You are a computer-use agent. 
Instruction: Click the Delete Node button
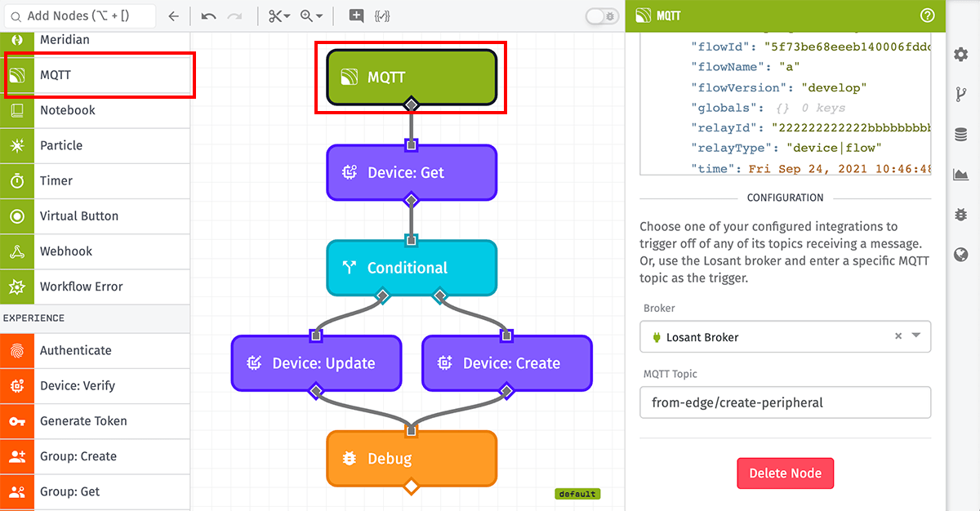point(785,473)
